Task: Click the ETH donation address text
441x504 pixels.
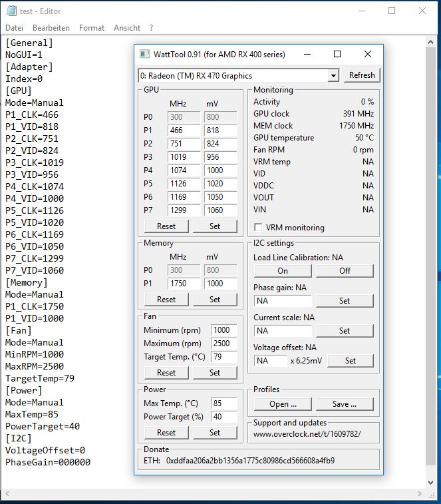Action: (250, 461)
